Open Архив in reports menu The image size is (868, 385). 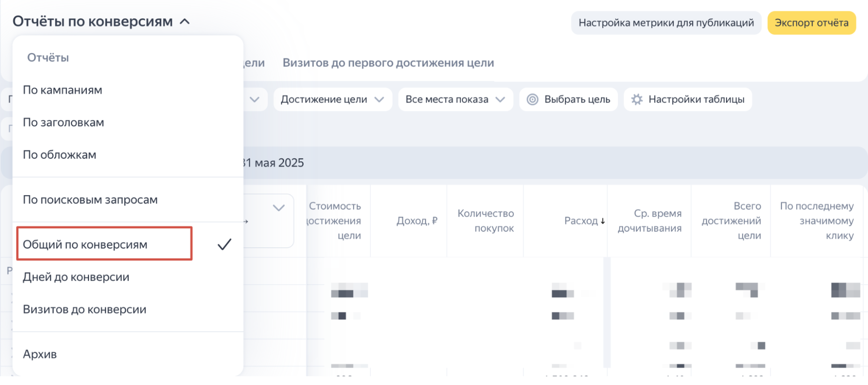click(x=128, y=354)
